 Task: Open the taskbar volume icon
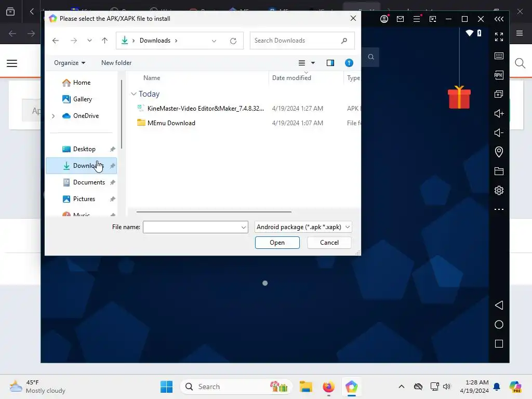(446, 387)
